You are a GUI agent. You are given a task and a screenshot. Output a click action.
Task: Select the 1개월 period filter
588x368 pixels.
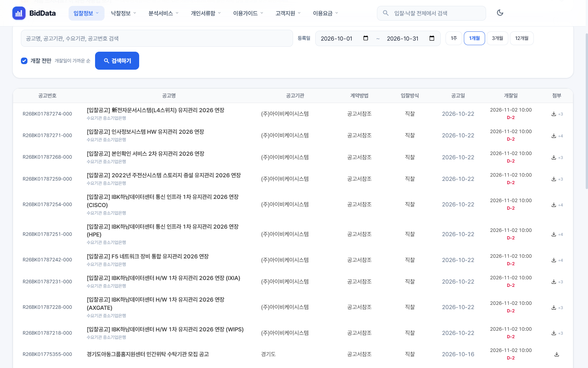(x=474, y=38)
